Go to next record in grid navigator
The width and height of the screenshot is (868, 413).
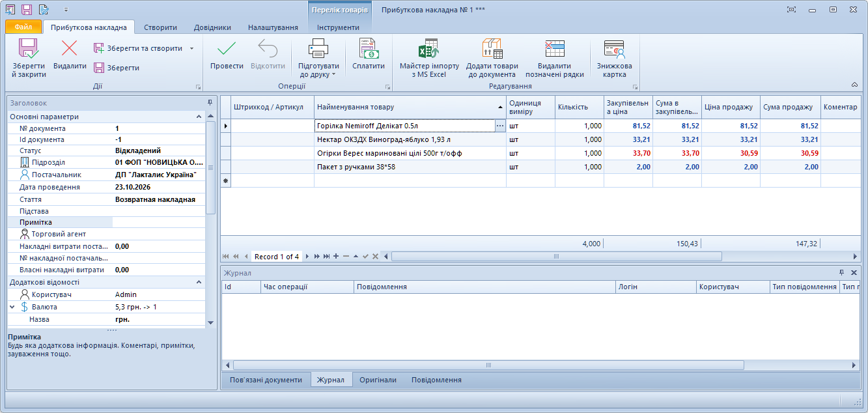[x=307, y=257]
